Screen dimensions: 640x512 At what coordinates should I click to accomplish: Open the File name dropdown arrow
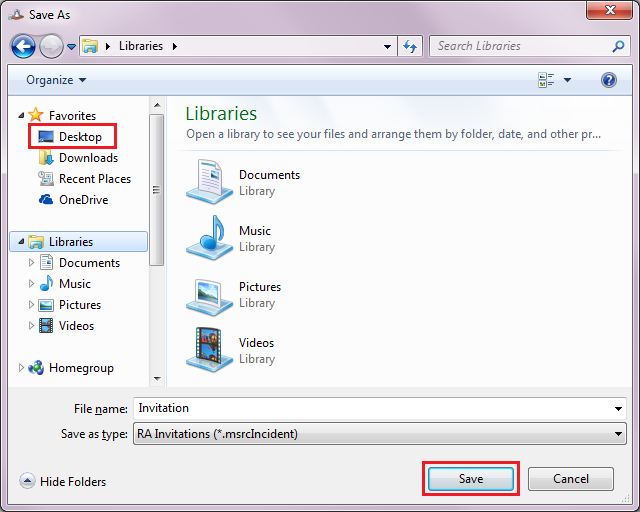pos(618,408)
